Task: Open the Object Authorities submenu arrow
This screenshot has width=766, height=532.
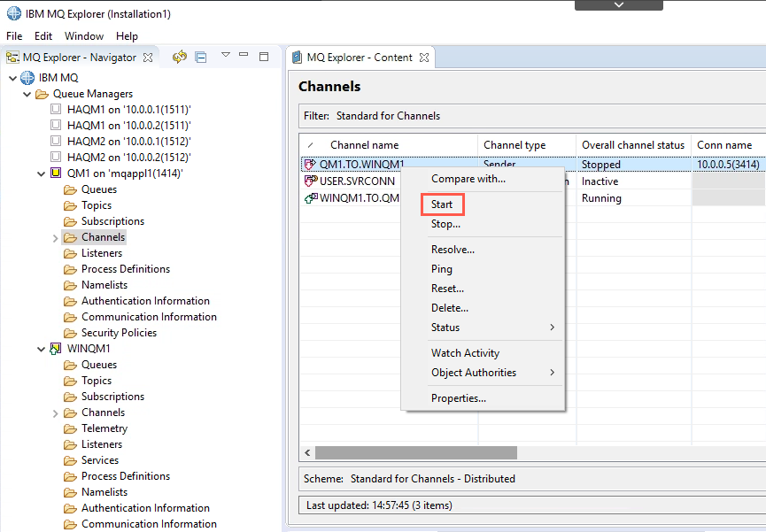Action: pos(552,373)
